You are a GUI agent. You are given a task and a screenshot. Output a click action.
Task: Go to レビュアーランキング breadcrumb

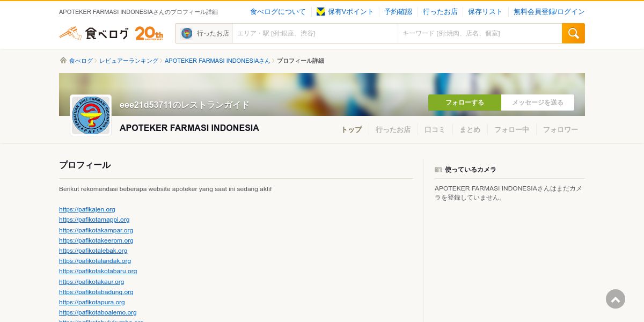[x=129, y=61]
